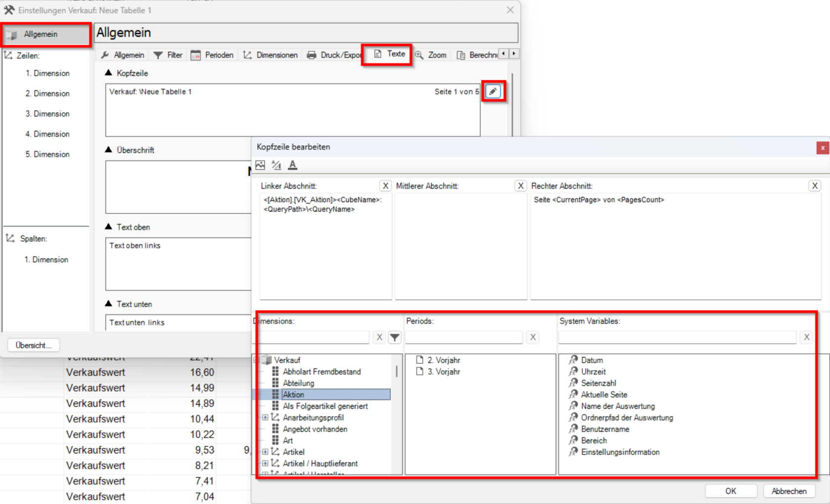The image size is (830, 504).
Task: Select Angebot vorhanden dimension
Action: [315, 429]
